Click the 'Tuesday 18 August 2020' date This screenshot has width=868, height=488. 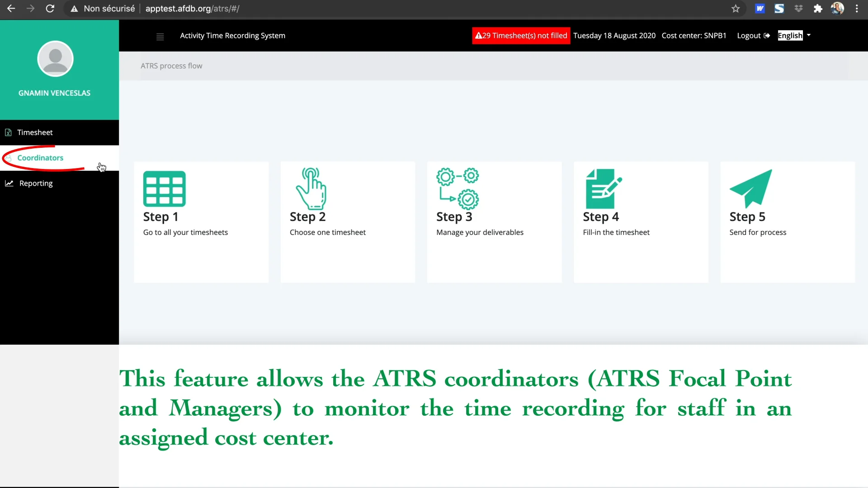(614, 36)
